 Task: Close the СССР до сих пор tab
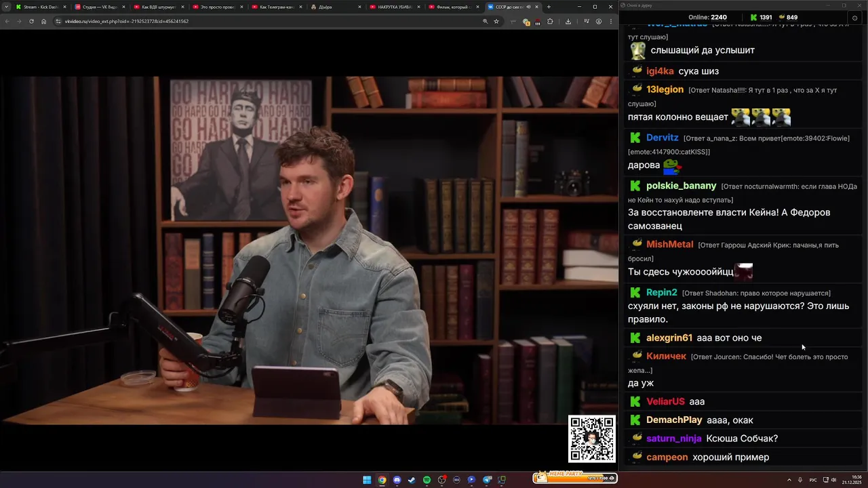(x=536, y=7)
